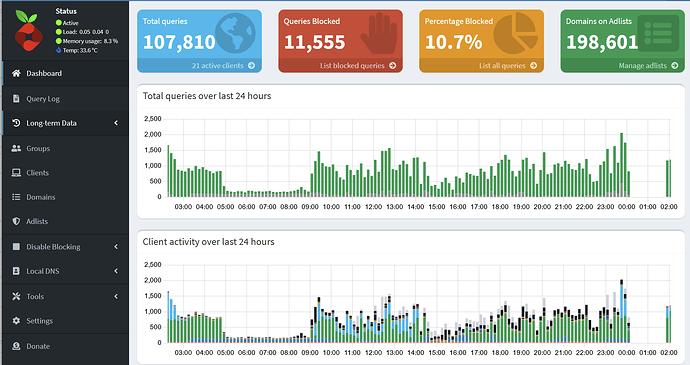Click the Temp 33.6 °C status text
Screen dimensions: 690x365
pyautogui.click(x=80, y=50)
